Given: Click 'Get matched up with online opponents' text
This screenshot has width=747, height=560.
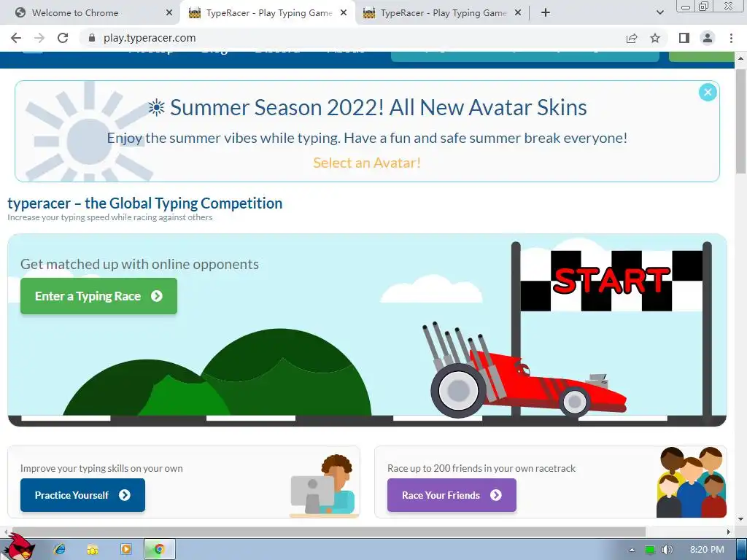Looking at the screenshot, I should (139, 264).
